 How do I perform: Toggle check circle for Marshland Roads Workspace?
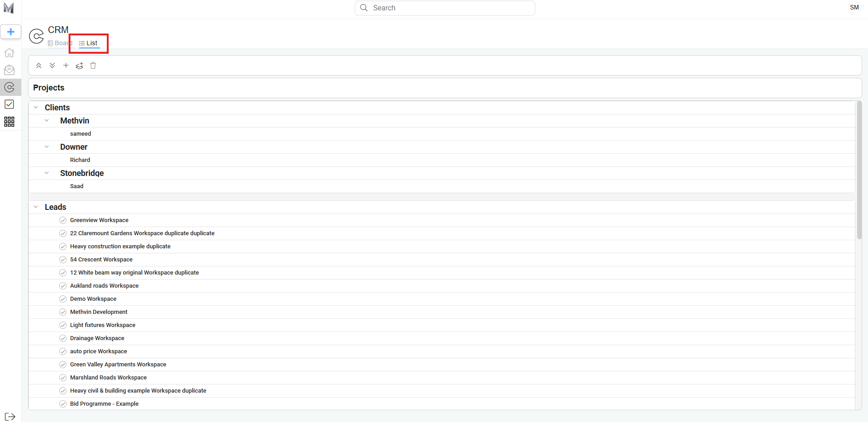[63, 378]
